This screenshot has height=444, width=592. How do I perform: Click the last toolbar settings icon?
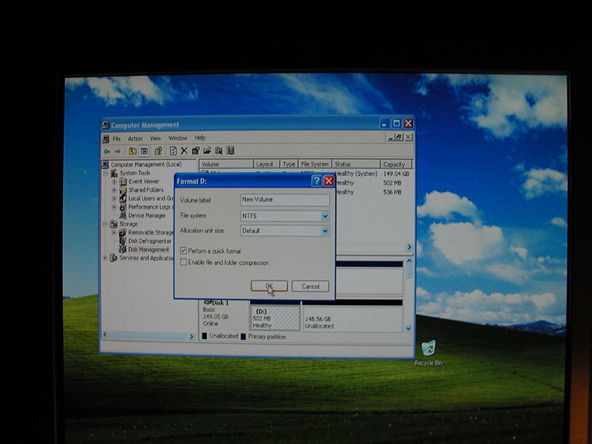(x=230, y=151)
